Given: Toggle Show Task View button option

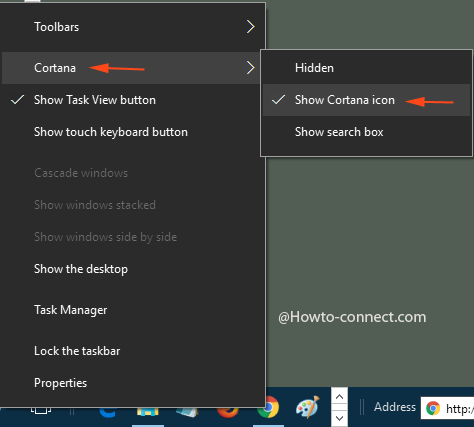Looking at the screenshot, I should [133, 100].
